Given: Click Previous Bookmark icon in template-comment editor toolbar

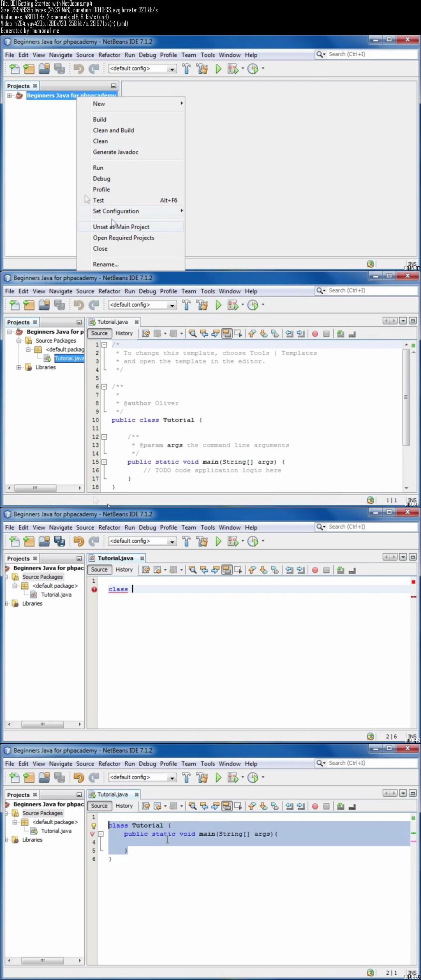Looking at the screenshot, I should coord(252,334).
